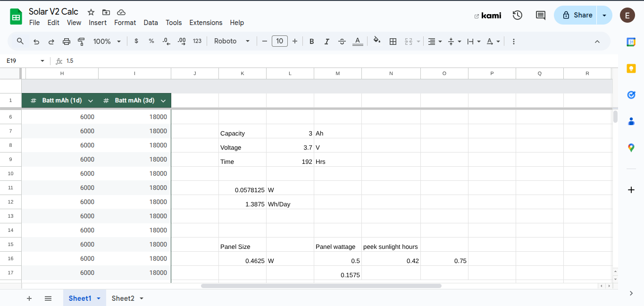644x306 pixels.
Task: Click the borders grid icon
Action: pos(393,42)
